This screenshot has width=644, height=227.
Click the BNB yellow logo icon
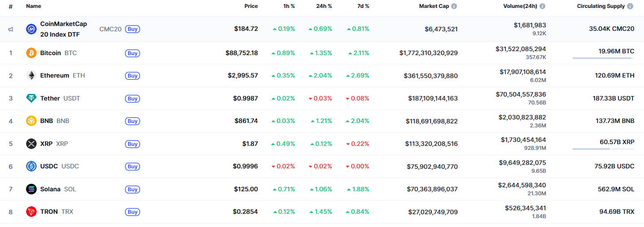click(x=31, y=121)
